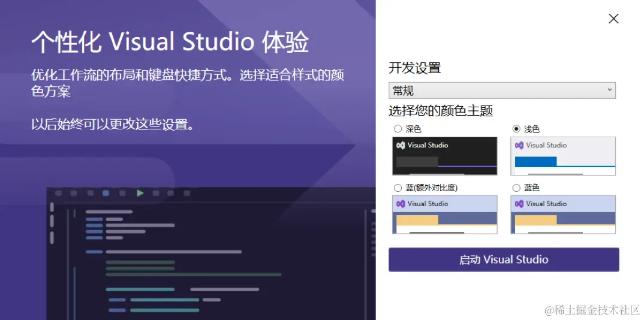Open the 开发设置 dropdown showing 常规
Image resolution: width=644 pixels, height=320 pixels.
click(x=502, y=90)
